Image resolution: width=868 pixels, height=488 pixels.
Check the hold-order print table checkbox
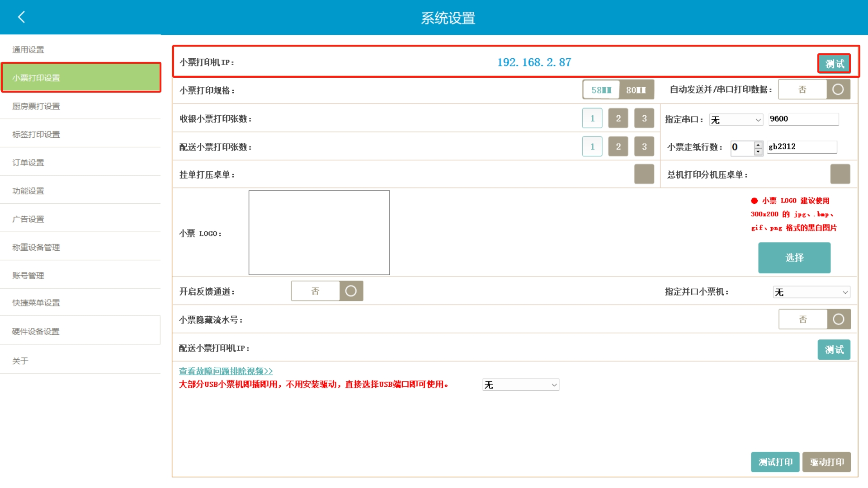pyautogui.click(x=644, y=174)
